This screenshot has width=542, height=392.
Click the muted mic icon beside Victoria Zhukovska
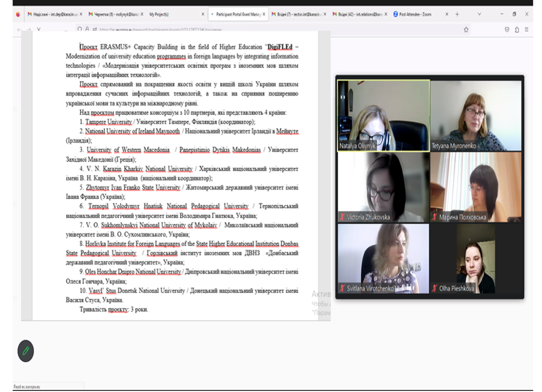pos(342,217)
